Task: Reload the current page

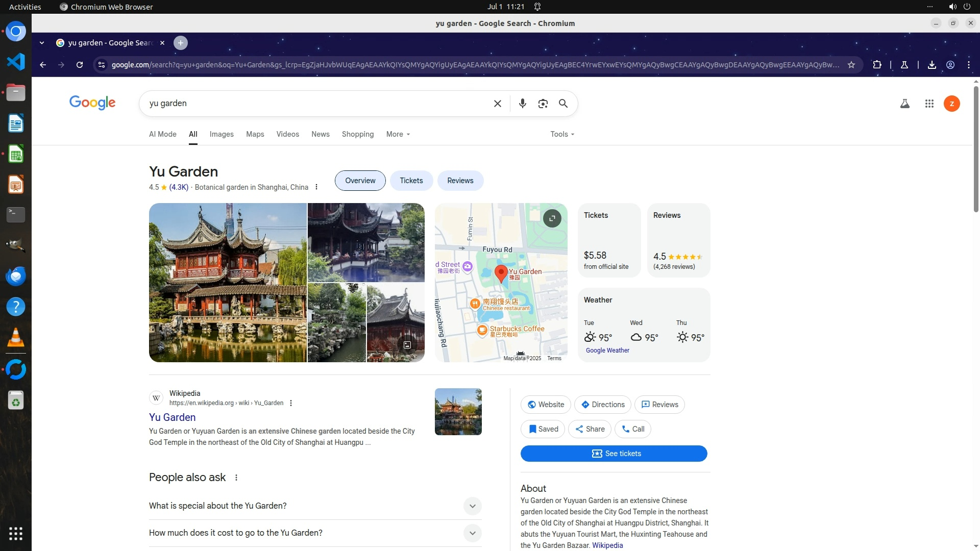Action: pyautogui.click(x=80, y=65)
